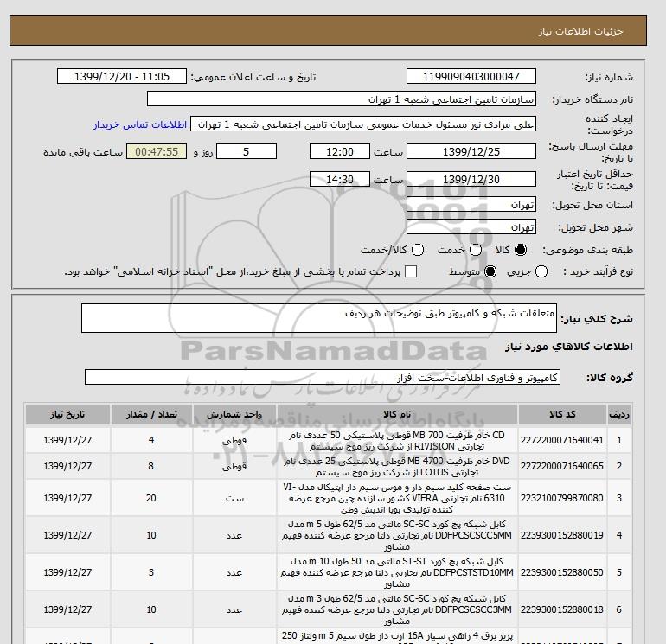Click product code 2239300152880019
This screenshot has width=666, height=644.
click(562, 535)
